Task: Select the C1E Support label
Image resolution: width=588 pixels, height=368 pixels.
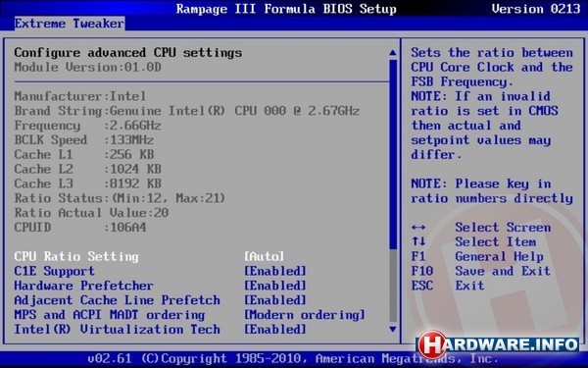Action: click(x=54, y=271)
